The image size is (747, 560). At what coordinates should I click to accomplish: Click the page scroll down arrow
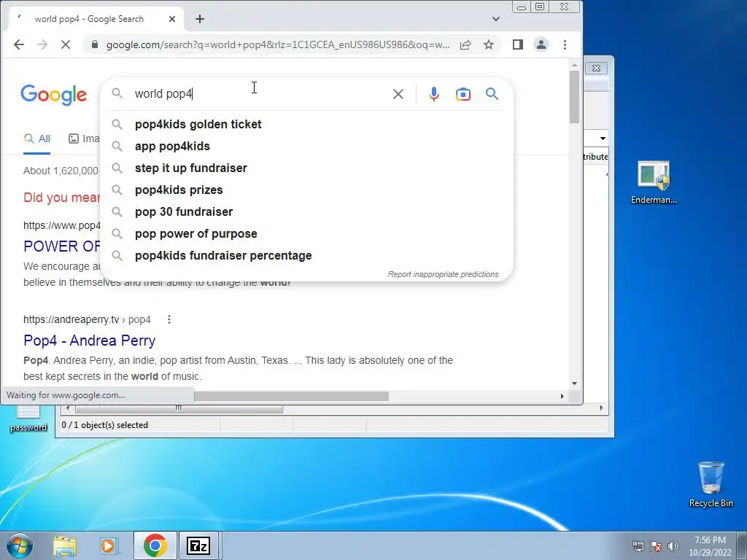[574, 384]
